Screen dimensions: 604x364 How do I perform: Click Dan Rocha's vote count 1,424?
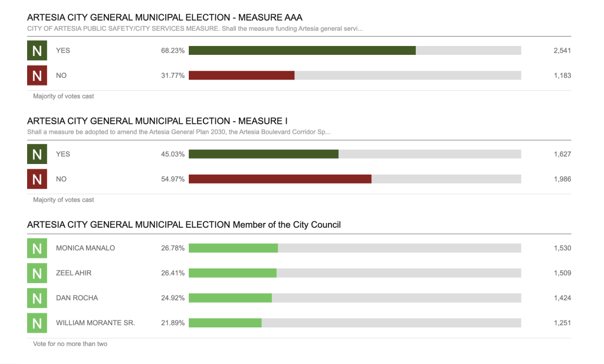click(562, 298)
